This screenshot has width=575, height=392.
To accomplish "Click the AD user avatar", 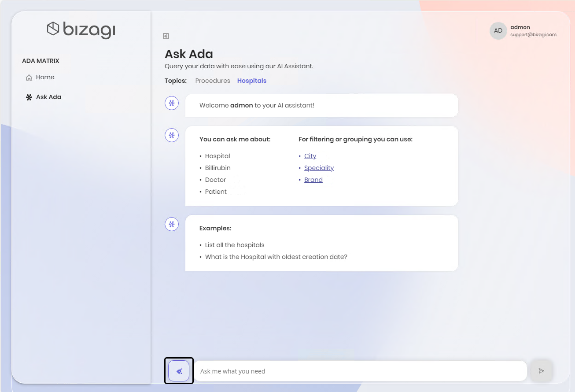I will tap(498, 31).
